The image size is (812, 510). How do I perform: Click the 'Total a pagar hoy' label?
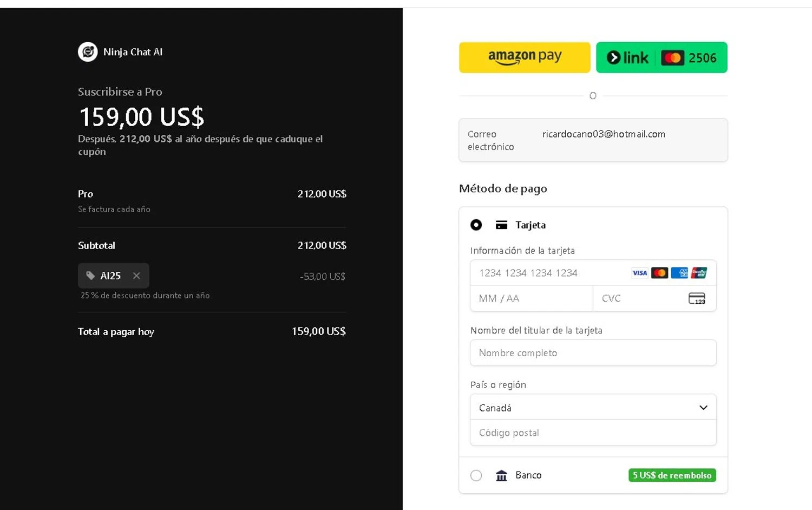click(x=116, y=332)
